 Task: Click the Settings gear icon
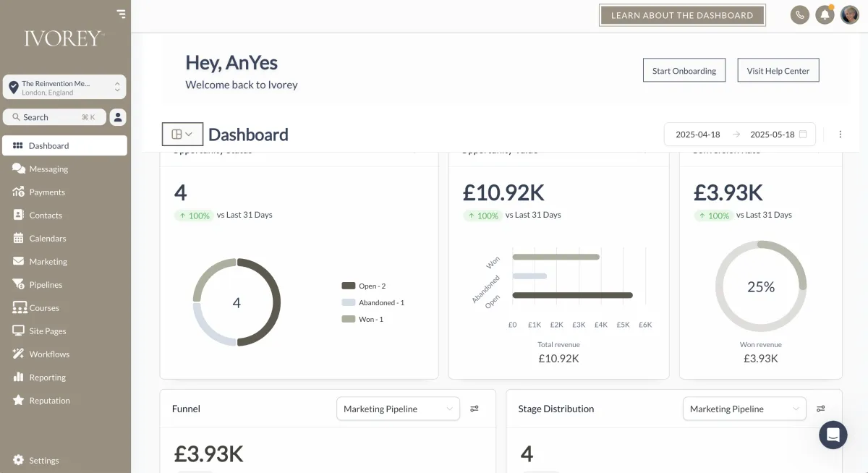point(18,460)
